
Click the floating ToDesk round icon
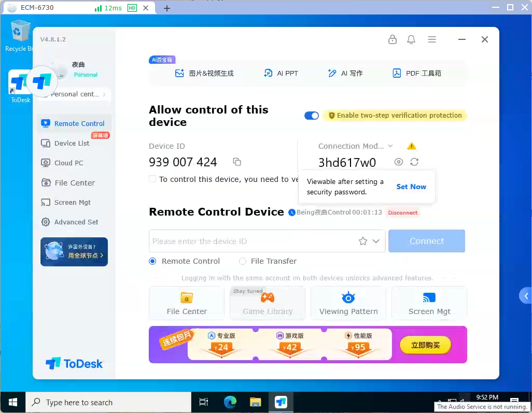pos(41,81)
